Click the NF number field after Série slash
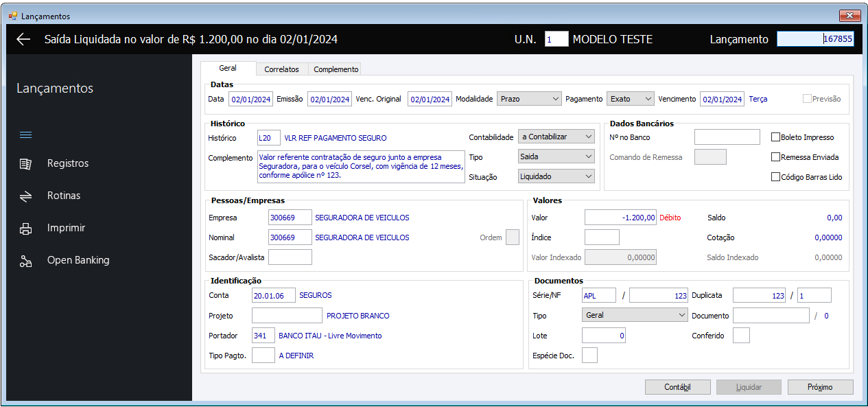The height and width of the screenshot is (407, 868). coord(659,295)
